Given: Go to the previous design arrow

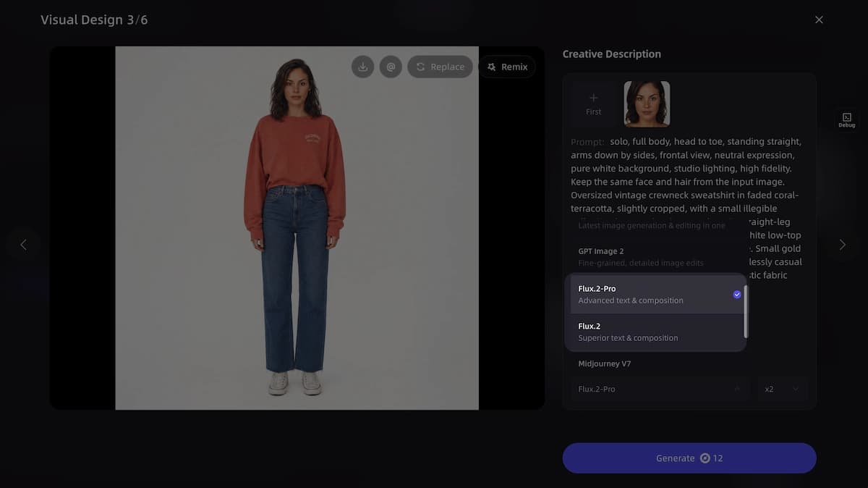Looking at the screenshot, I should pos(23,245).
